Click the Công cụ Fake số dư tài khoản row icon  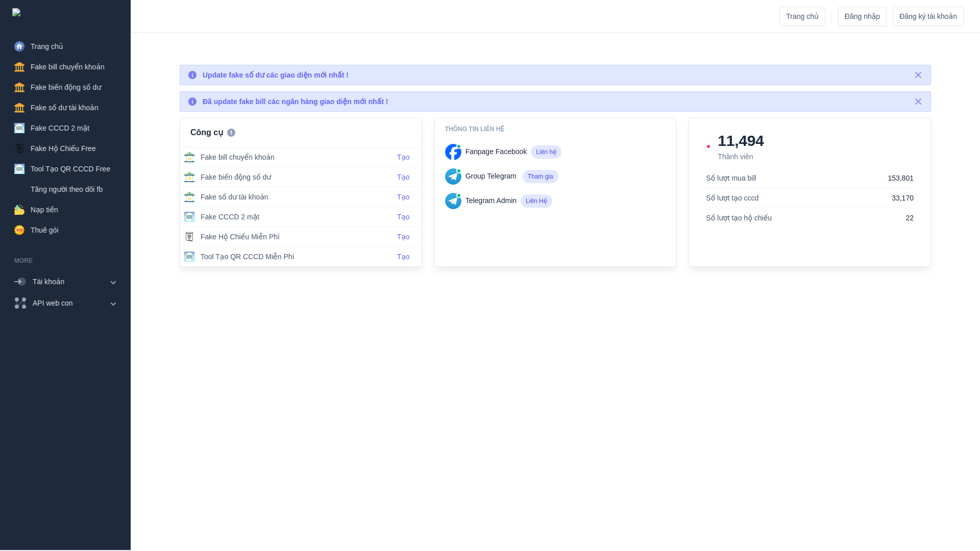point(189,197)
